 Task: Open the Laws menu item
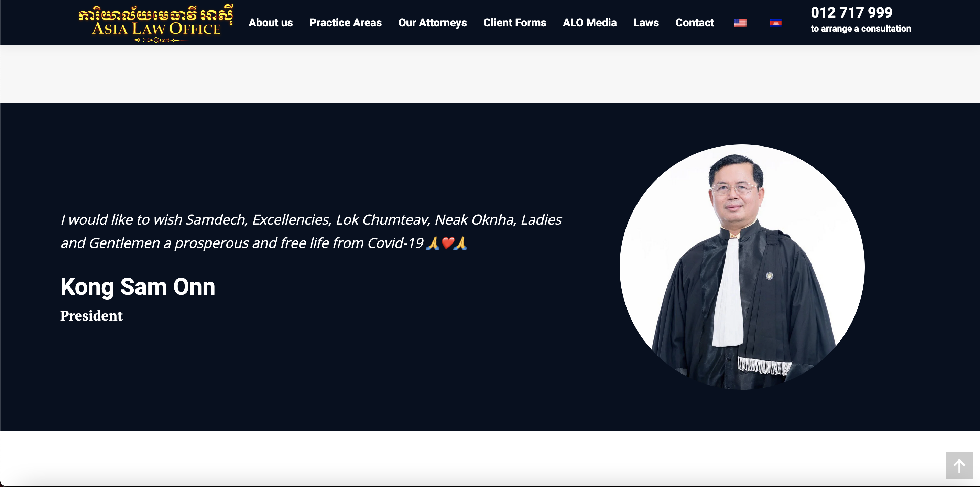point(646,23)
